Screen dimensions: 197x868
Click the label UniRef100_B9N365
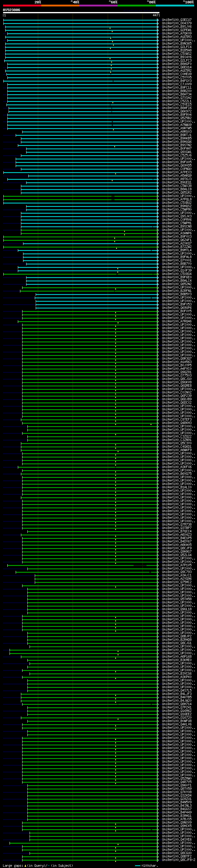176,43
